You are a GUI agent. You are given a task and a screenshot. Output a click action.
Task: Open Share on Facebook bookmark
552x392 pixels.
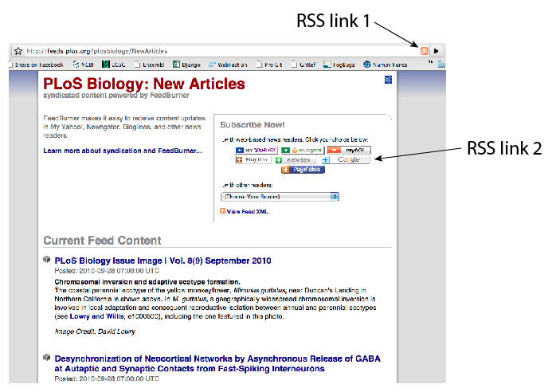(x=36, y=65)
